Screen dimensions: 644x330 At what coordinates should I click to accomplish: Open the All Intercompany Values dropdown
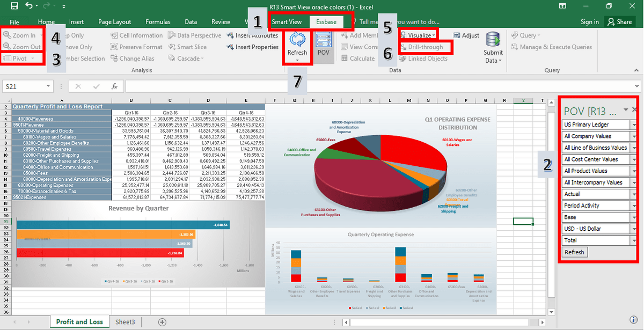634,182
